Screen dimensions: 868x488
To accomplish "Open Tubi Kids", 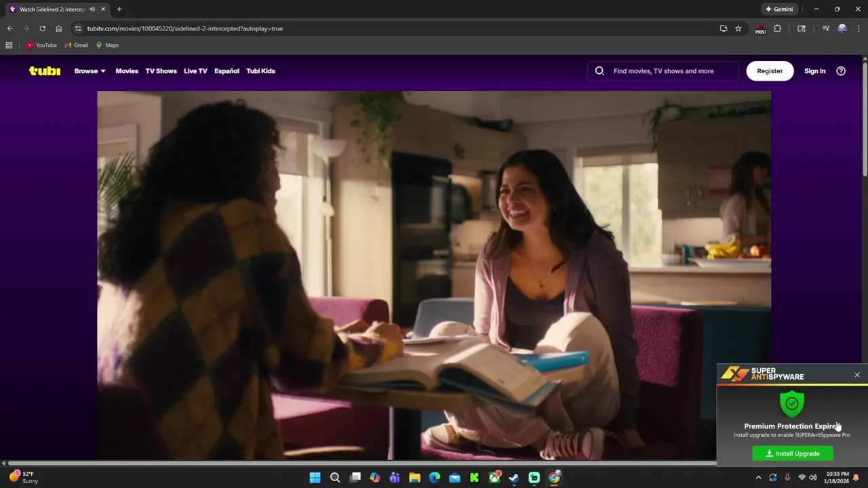I will click(x=260, y=70).
